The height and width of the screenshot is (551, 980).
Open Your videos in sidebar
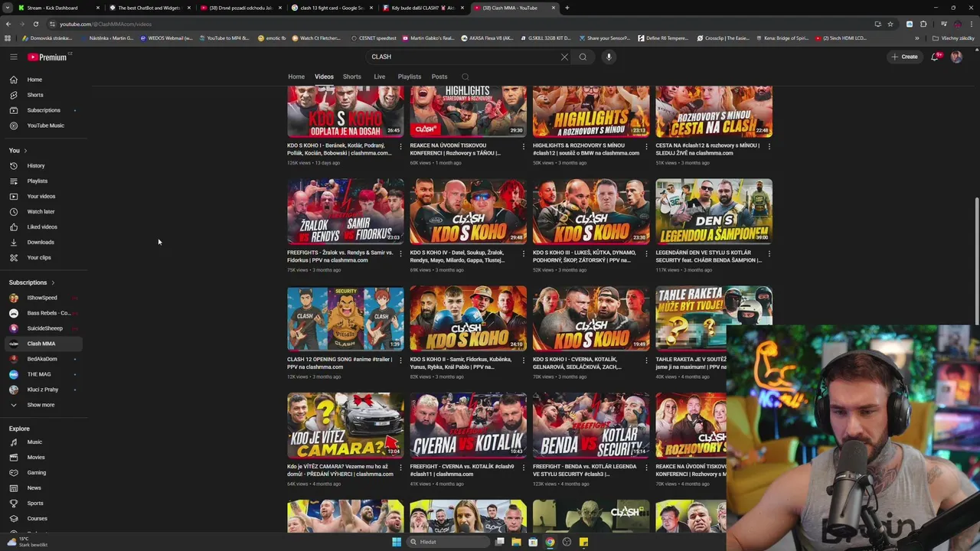(x=43, y=196)
